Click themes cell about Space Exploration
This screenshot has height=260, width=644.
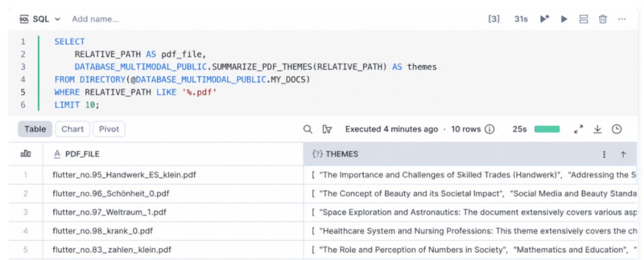[x=470, y=212]
